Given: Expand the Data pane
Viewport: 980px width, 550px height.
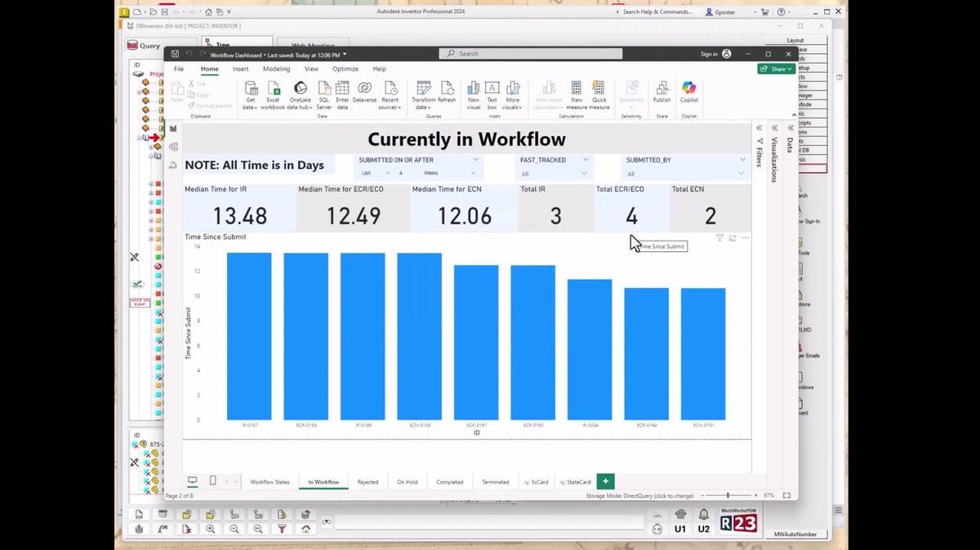Looking at the screenshot, I should 790,128.
